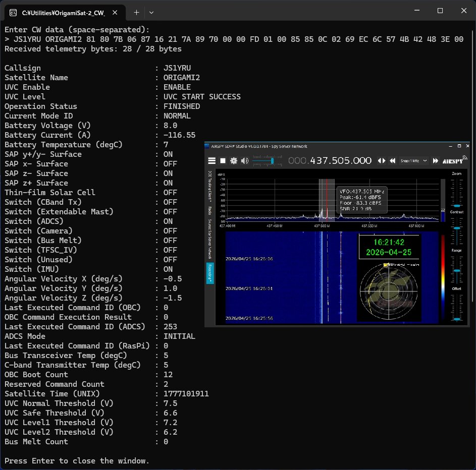
Task: Click Satellite Time value 1777101911
Action: pos(186,393)
